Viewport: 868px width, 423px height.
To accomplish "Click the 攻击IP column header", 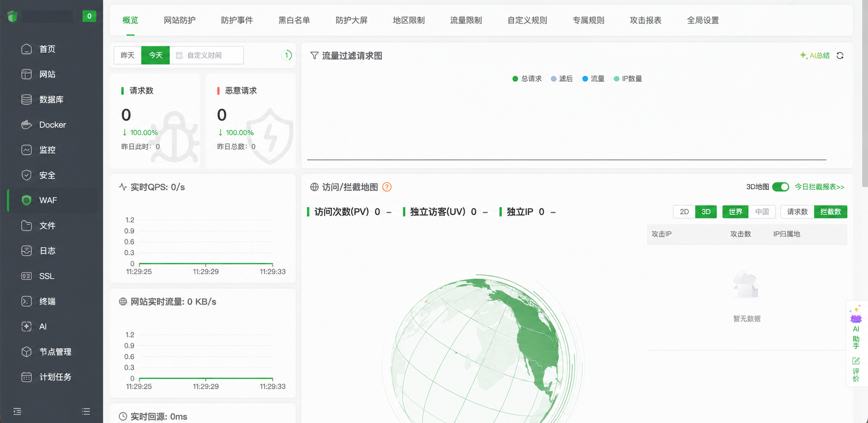I will tap(661, 234).
